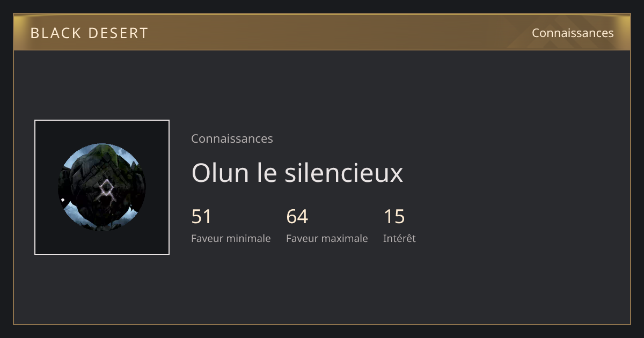Click the white square frame around the portrait
644x338 pixels.
[x=102, y=187]
